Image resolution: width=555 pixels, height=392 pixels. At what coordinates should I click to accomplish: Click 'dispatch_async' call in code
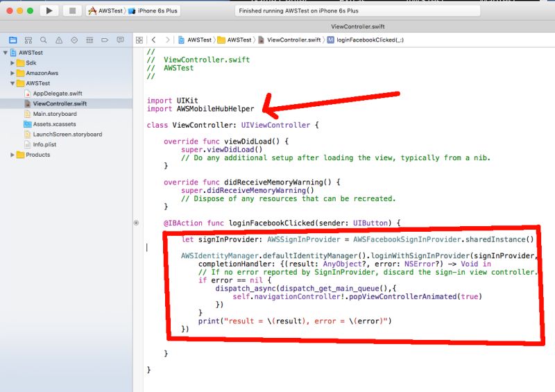click(246, 288)
